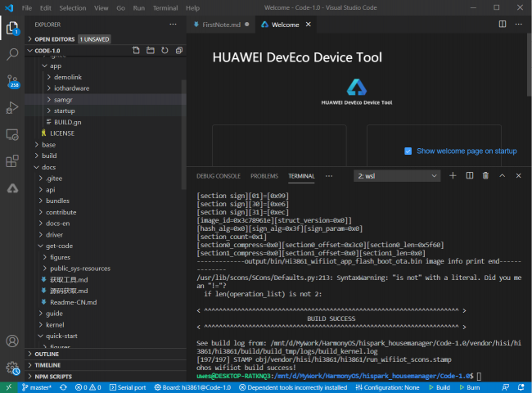Collapse the app folder
The image size is (532, 393).
pyautogui.click(x=44, y=65)
